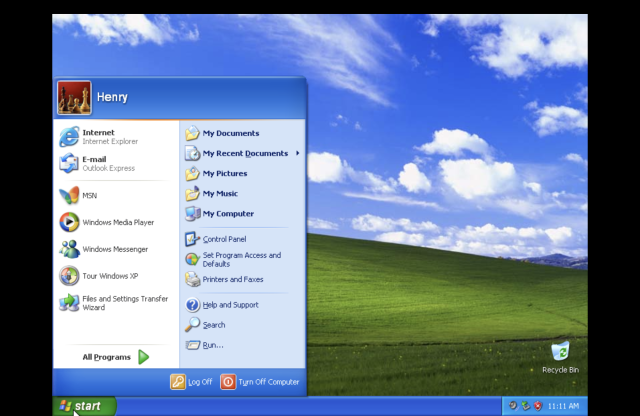Image resolution: width=640 pixels, height=416 pixels.
Task: Click the 'Outlook Express' subtitle text
Action: click(x=109, y=168)
